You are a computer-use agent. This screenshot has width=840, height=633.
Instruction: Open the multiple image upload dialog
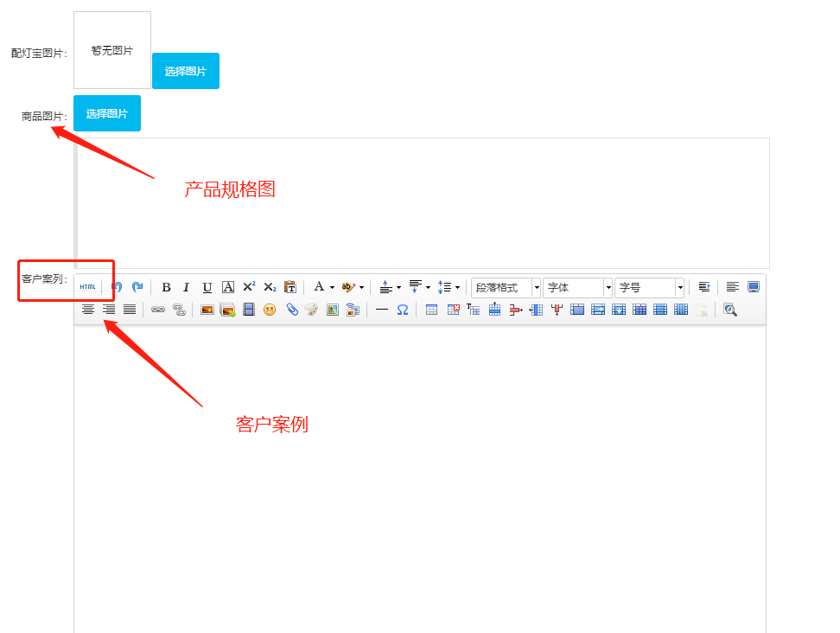point(227,310)
